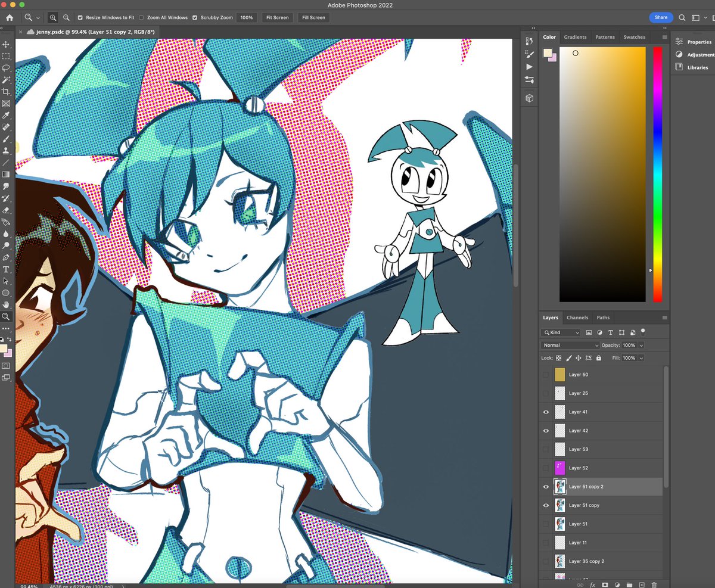715x588 pixels.
Task: Open the History panel icon
Action: pyautogui.click(x=529, y=41)
